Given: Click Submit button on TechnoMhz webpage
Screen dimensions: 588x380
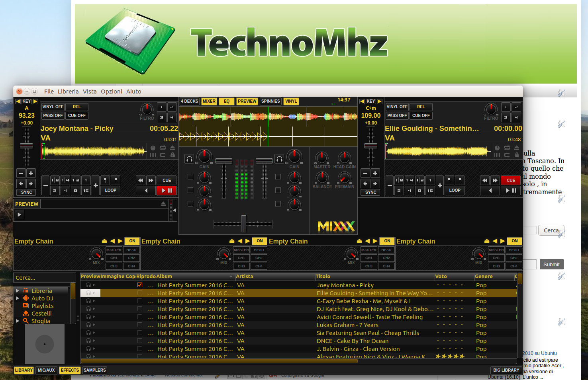Looking at the screenshot, I should pyautogui.click(x=551, y=264).
